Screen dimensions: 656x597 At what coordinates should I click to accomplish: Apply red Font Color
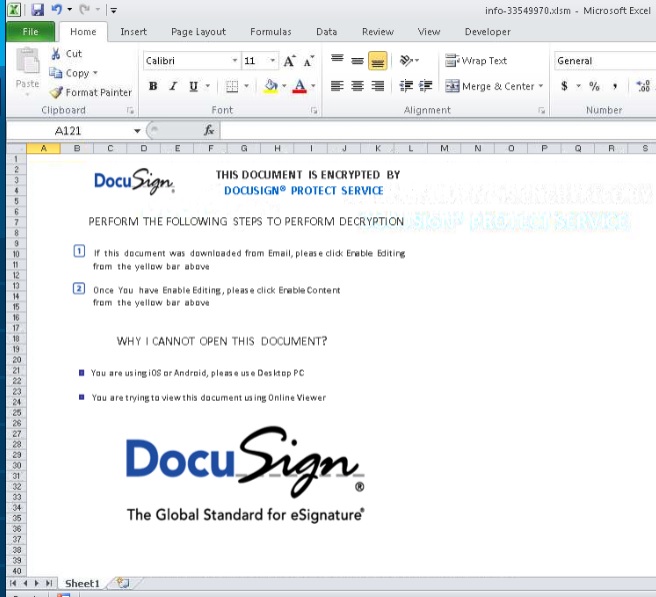point(300,86)
